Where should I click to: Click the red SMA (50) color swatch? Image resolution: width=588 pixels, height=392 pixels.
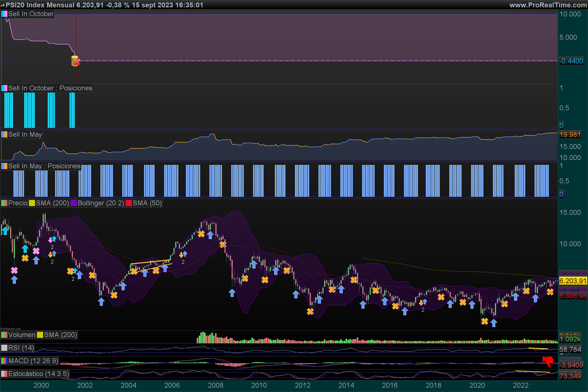[128, 203]
